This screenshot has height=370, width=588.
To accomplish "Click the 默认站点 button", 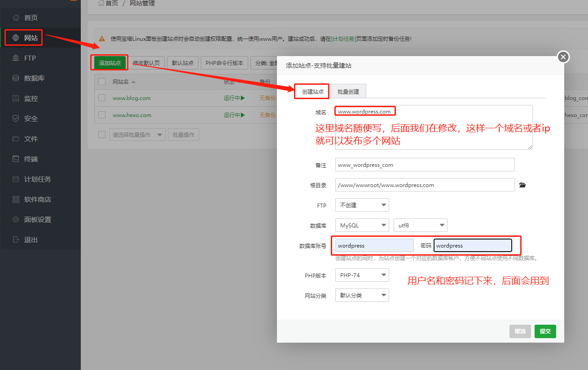I will (x=183, y=63).
